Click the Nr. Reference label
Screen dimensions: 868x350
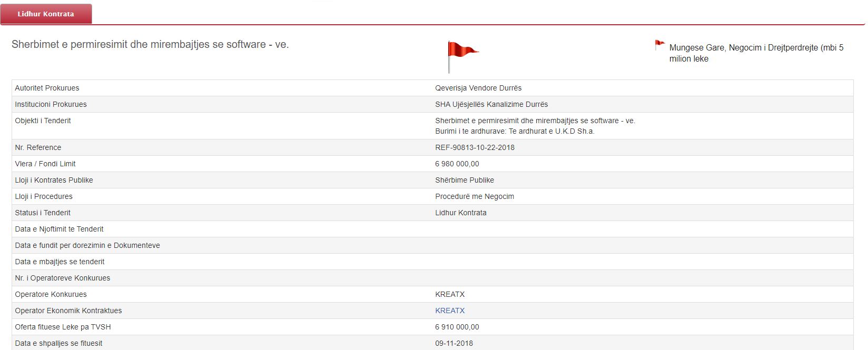click(38, 147)
